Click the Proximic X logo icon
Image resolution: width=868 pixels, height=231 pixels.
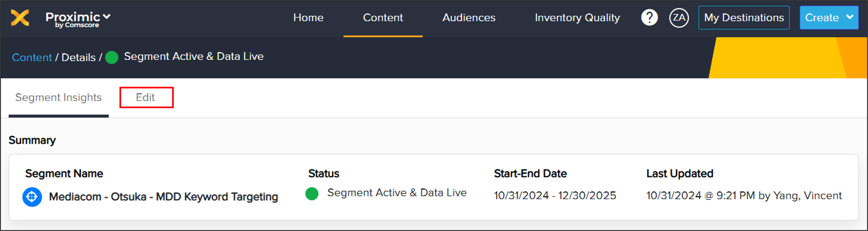point(20,17)
